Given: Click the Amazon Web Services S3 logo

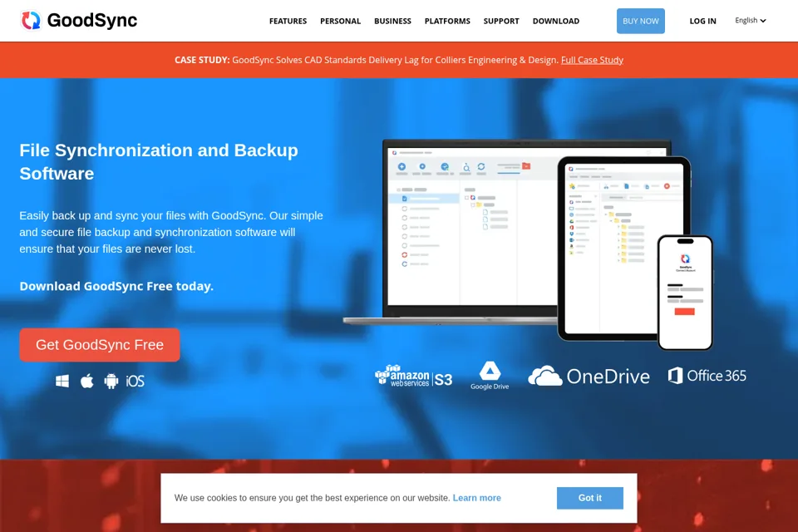Looking at the screenshot, I should pyautogui.click(x=413, y=377).
